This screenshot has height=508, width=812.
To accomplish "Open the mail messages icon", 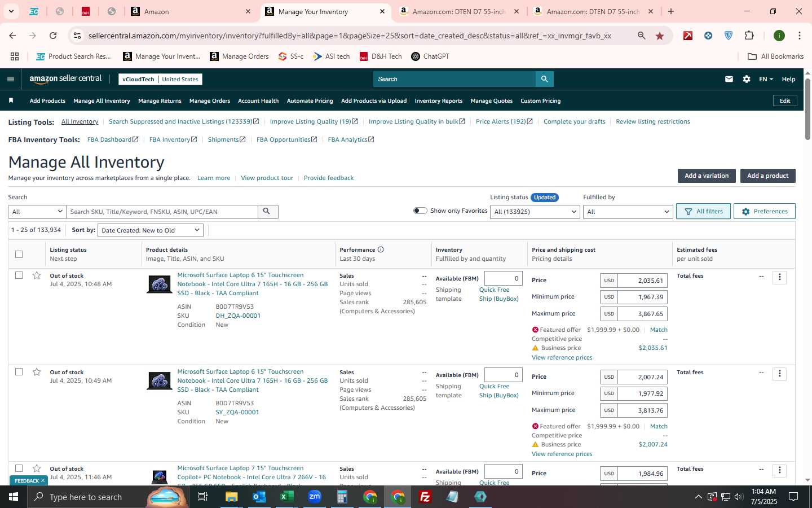I will click(x=729, y=79).
